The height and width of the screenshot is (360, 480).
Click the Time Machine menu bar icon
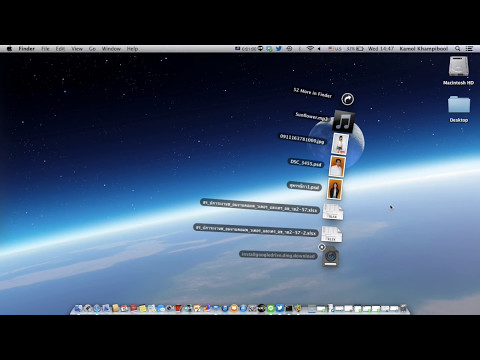click(x=289, y=49)
